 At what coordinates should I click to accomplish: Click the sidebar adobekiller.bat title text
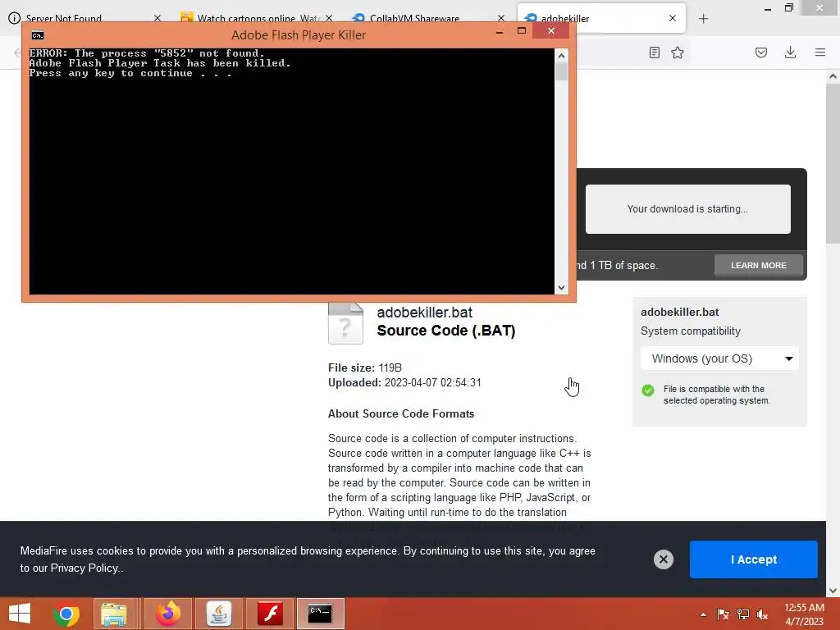679,312
